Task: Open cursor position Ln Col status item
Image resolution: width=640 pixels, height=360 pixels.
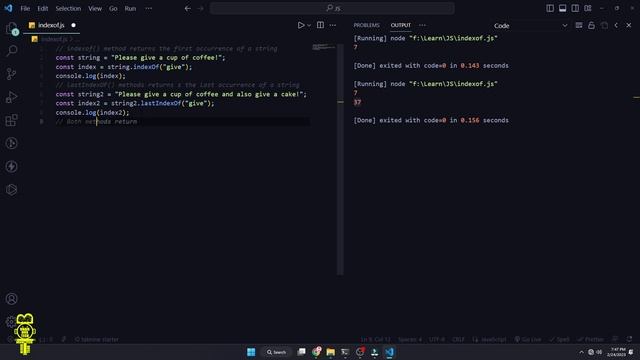Action: [376, 340]
